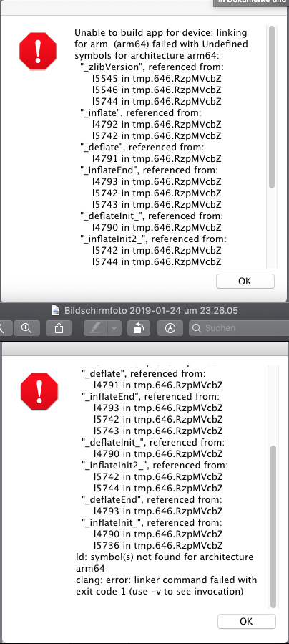Click the lower dialog's scrollbar thumb
This screenshot has width=289, height=644.
tap(273, 527)
